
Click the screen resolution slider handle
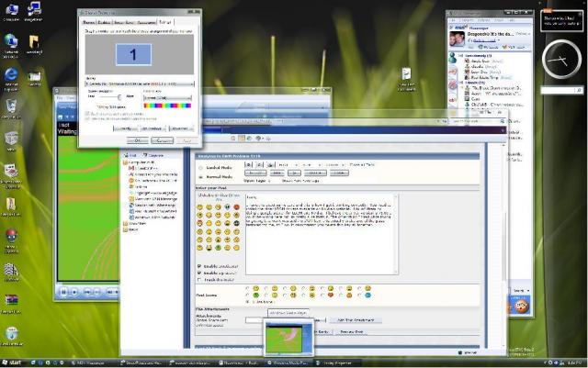[x=119, y=97]
